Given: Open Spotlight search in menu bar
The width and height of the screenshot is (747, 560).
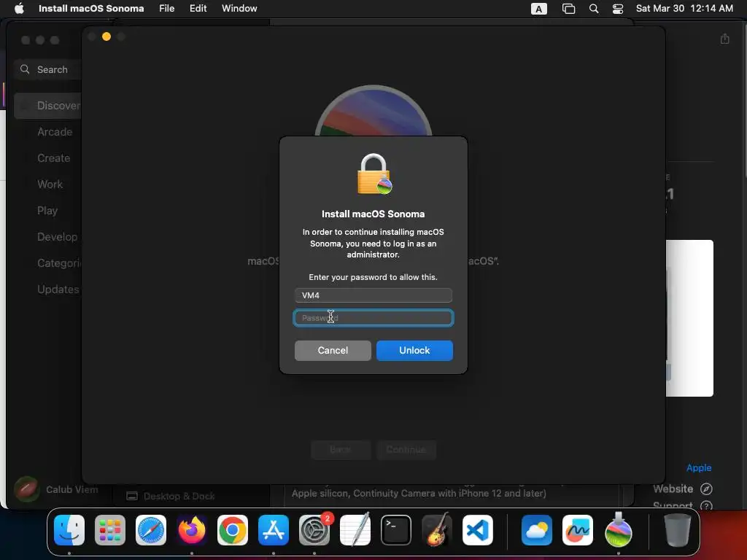Looking at the screenshot, I should (594, 9).
